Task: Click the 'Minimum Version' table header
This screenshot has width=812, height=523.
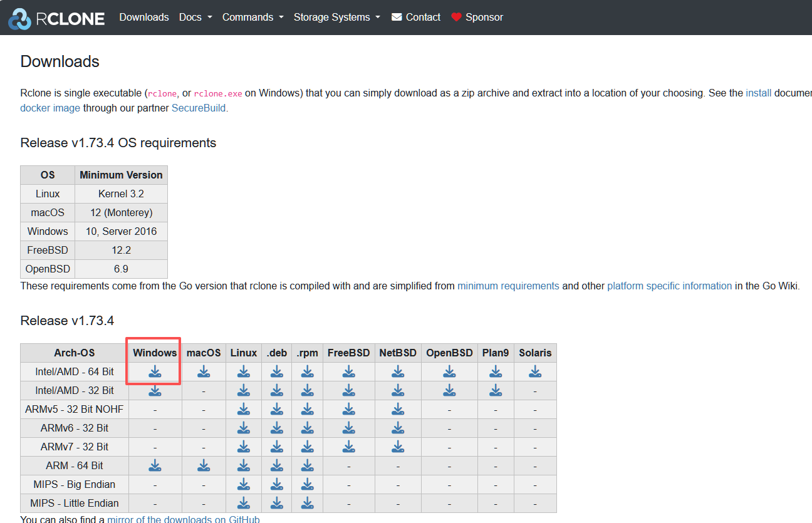Action: (x=122, y=175)
